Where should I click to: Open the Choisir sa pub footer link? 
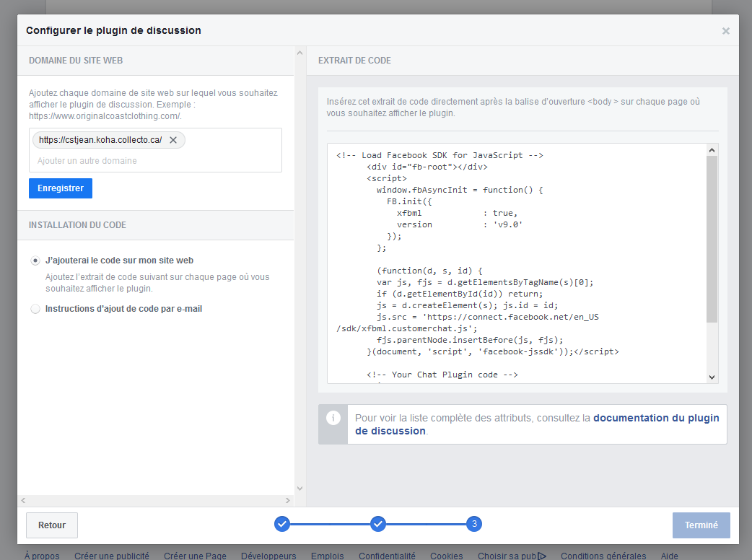coord(507,556)
